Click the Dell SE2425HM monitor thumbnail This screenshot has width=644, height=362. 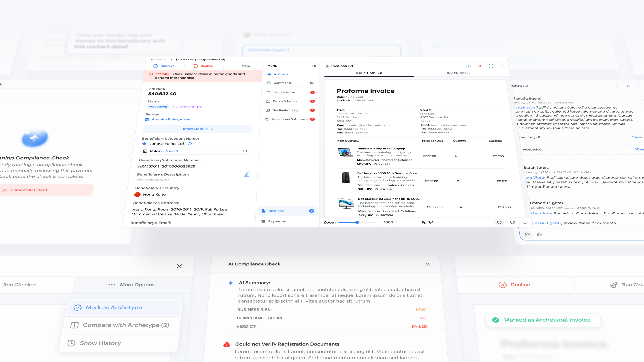click(346, 203)
